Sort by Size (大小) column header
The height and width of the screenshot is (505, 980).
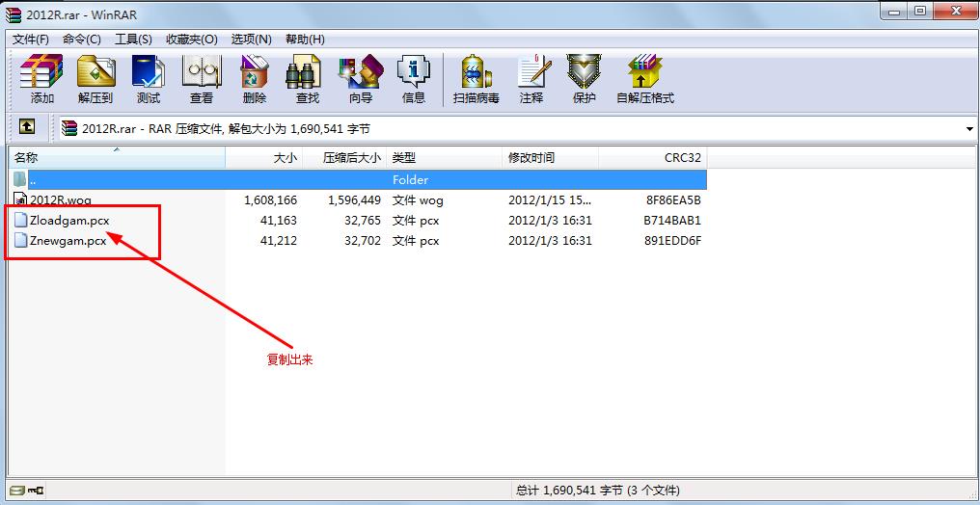click(x=263, y=158)
